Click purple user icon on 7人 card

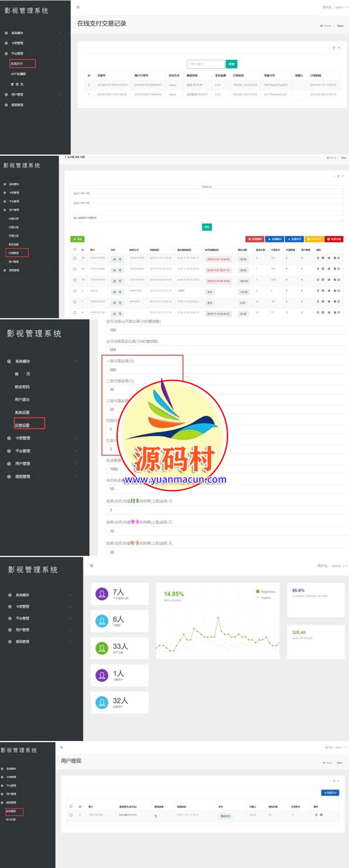(102, 594)
